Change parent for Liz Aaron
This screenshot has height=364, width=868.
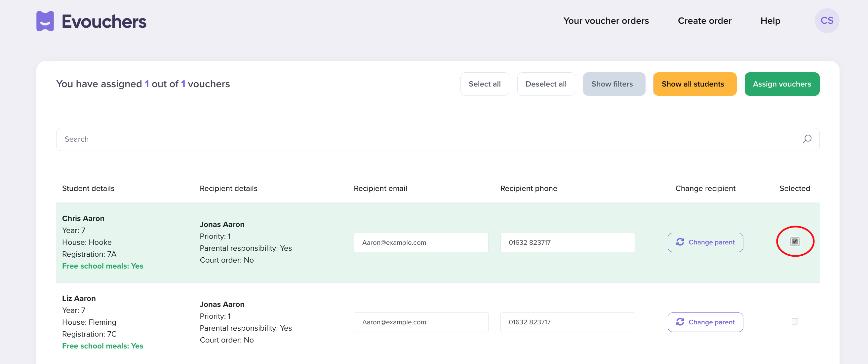pyautogui.click(x=705, y=322)
